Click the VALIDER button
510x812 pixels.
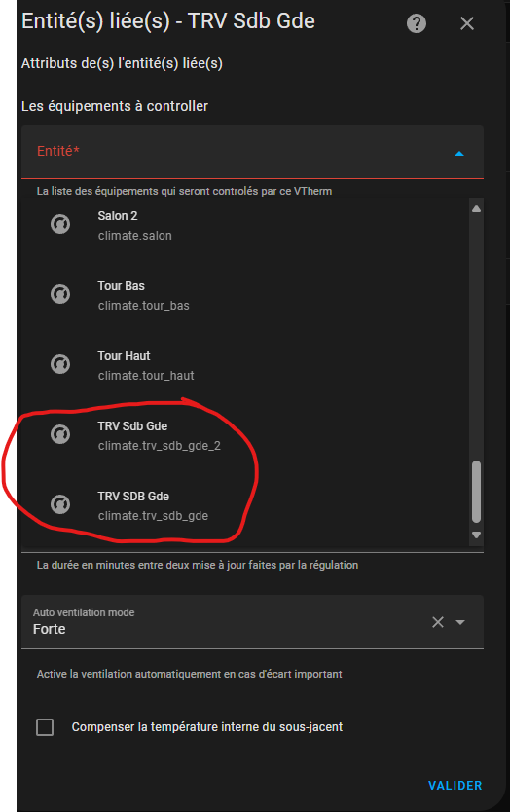455,785
